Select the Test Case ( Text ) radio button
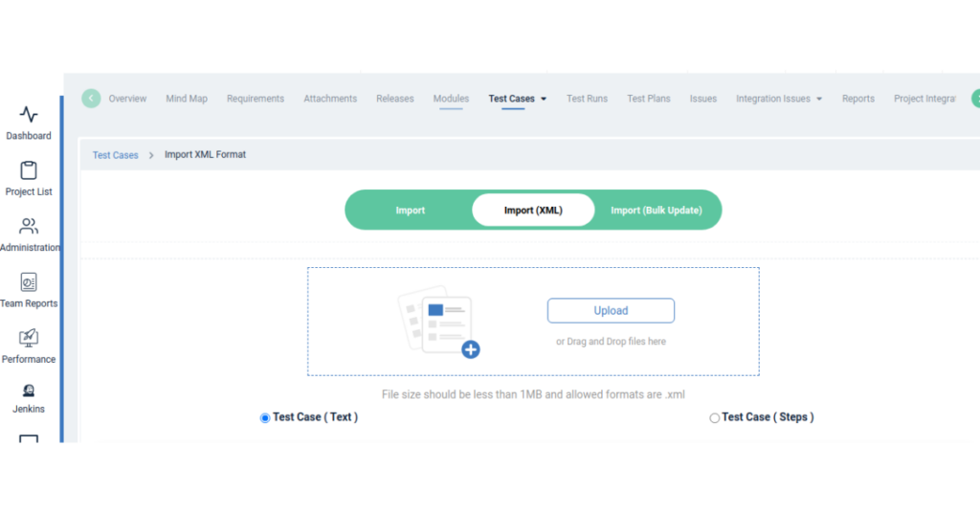The width and height of the screenshot is (980, 513). click(x=265, y=418)
